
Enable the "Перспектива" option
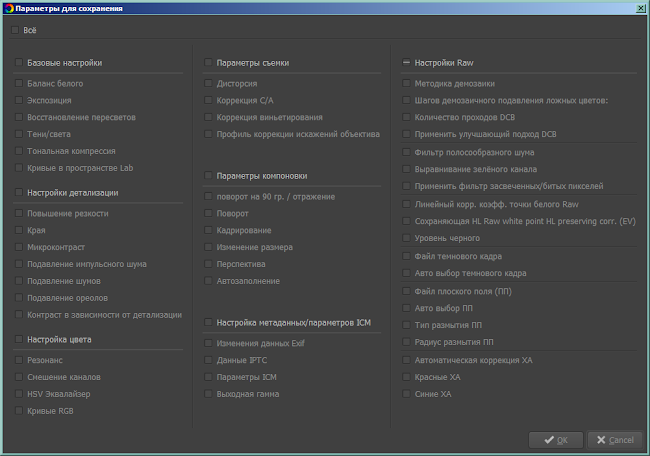point(208,264)
